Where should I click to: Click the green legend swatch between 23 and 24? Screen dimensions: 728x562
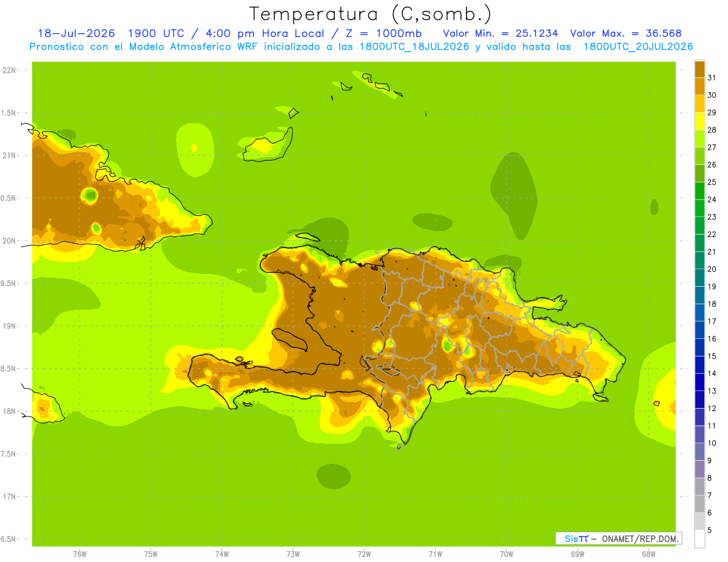699,208
